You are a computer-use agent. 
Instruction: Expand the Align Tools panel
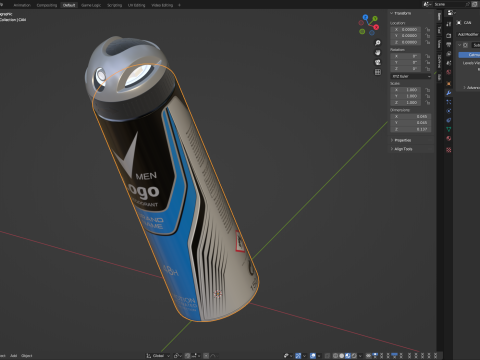402,149
